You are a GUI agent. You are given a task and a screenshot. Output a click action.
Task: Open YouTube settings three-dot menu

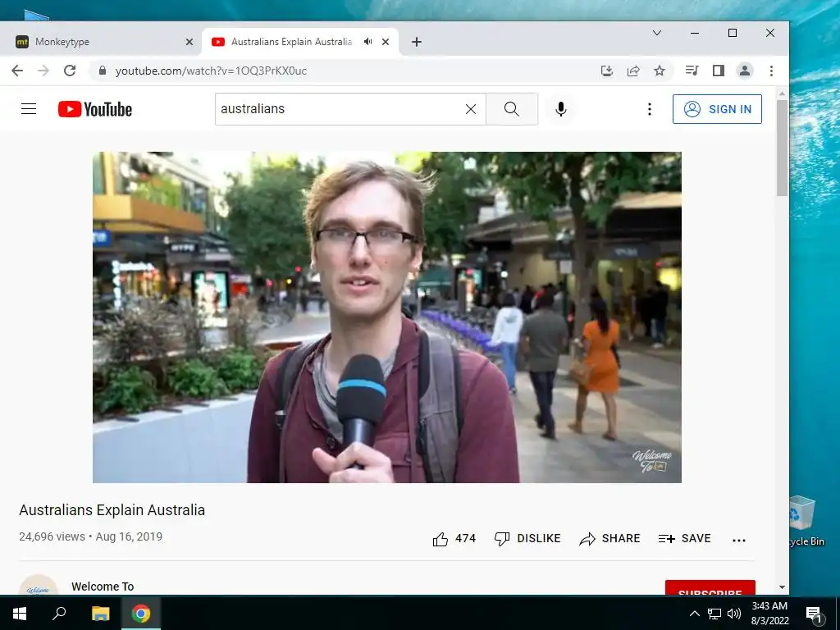point(650,109)
